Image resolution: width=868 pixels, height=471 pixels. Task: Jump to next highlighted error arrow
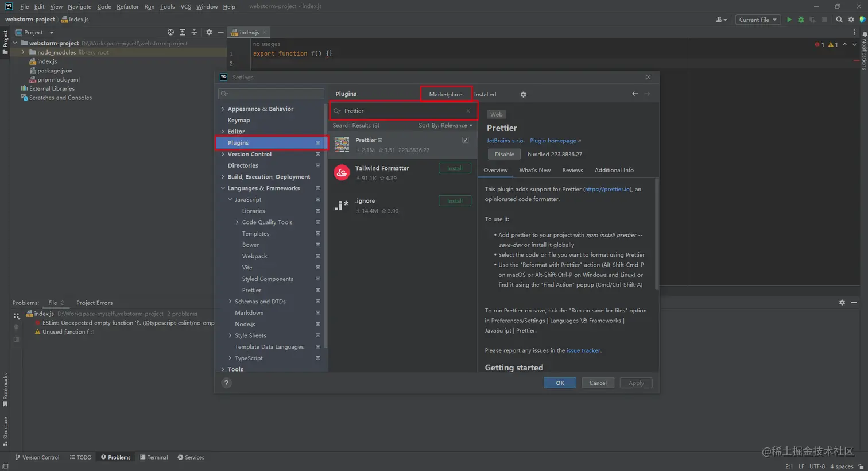[854, 44]
